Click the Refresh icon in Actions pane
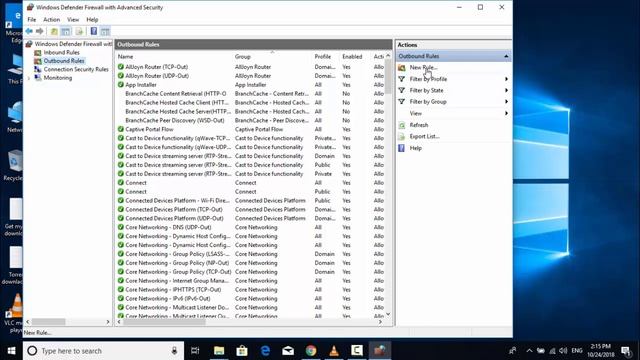Viewport: 640px width, 360px height. pos(402,125)
